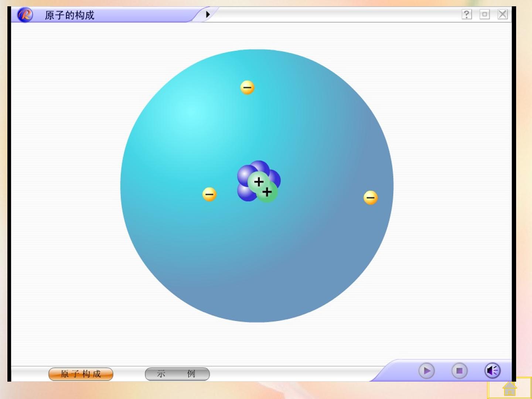Click the light highlight on blue atom sphere

coord(194,113)
